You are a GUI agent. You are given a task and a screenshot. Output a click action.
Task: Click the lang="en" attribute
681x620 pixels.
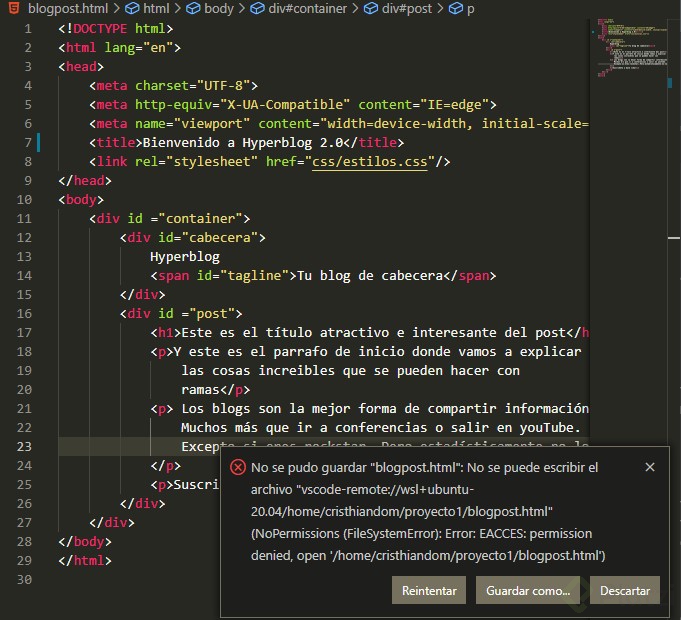coord(139,47)
